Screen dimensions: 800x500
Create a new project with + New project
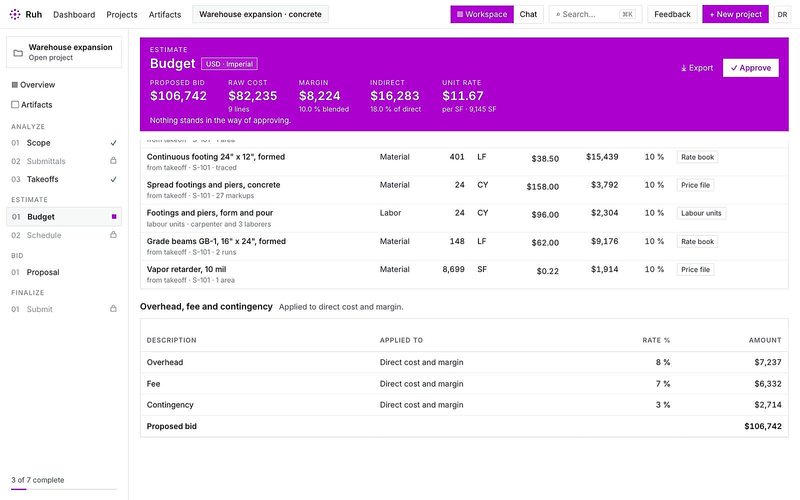(x=735, y=14)
